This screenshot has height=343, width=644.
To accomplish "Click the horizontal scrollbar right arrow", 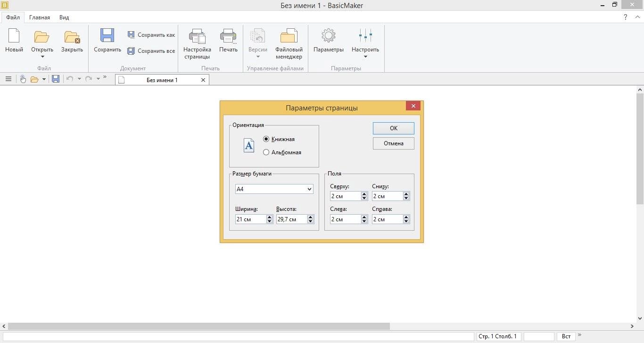I will coord(632,326).
